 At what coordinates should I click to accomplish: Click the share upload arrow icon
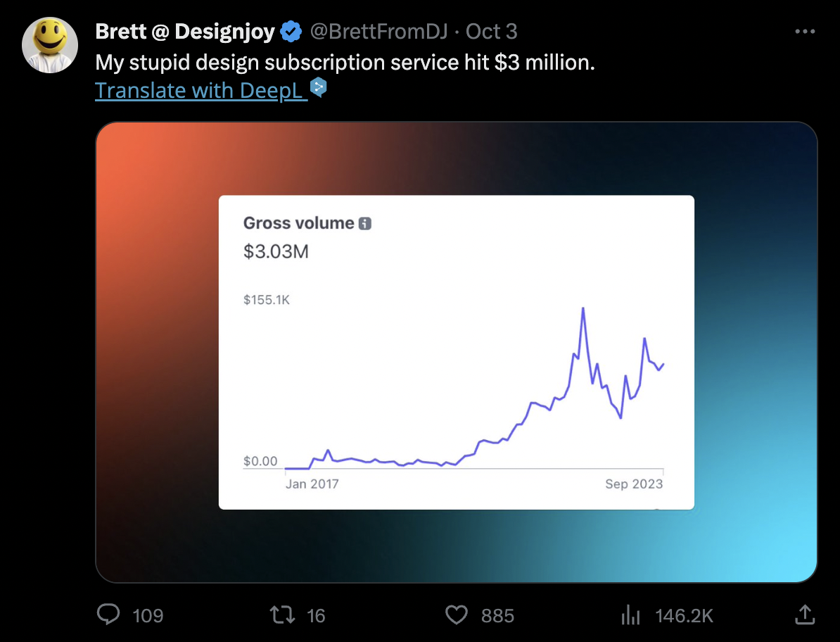click(805, 615)
